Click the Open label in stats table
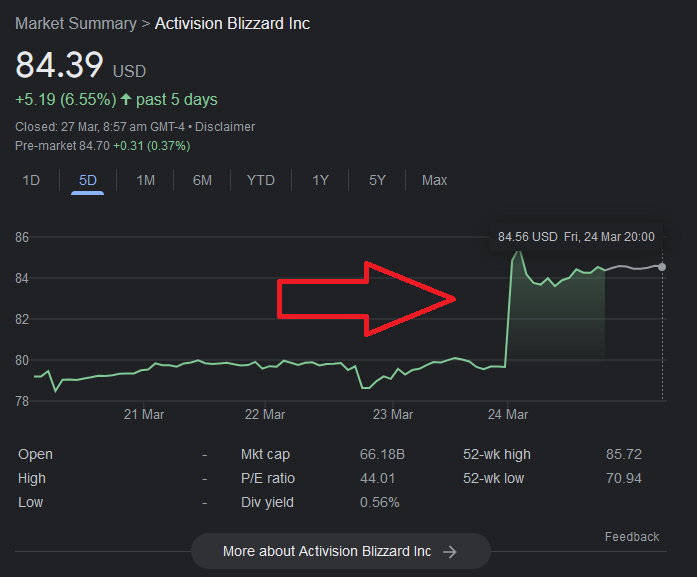This screenshot has height=577, width=697. [x=35, y=454]
